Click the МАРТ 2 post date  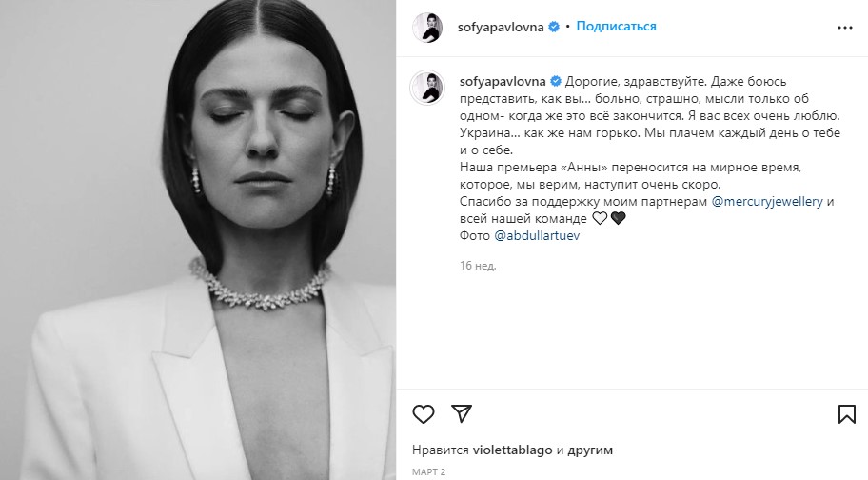pyautogui.click(x=428, y=472)
